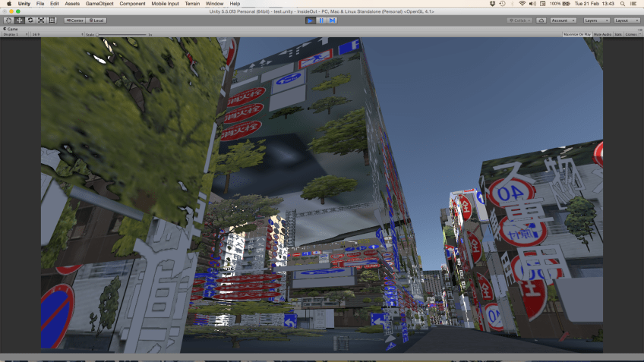Viewport: 644px width, 362px height.
Task: Toggle Maximize On Play
Action: pos(576,34)
